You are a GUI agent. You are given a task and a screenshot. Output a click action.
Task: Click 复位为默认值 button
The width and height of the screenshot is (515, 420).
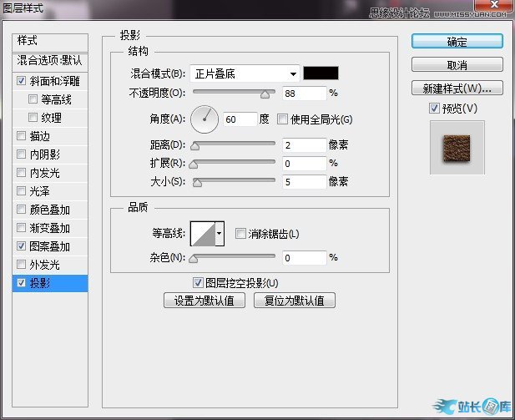tap(294, 301)
